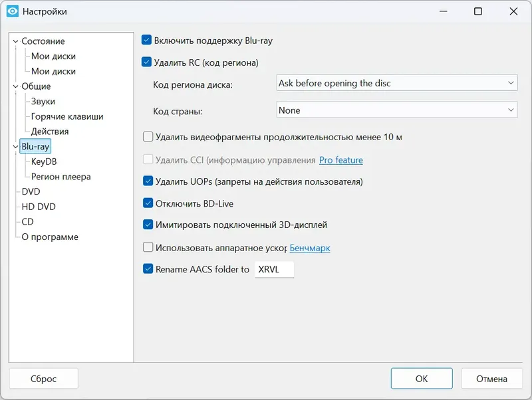Collapse the Общие tree node

point(15,86)
